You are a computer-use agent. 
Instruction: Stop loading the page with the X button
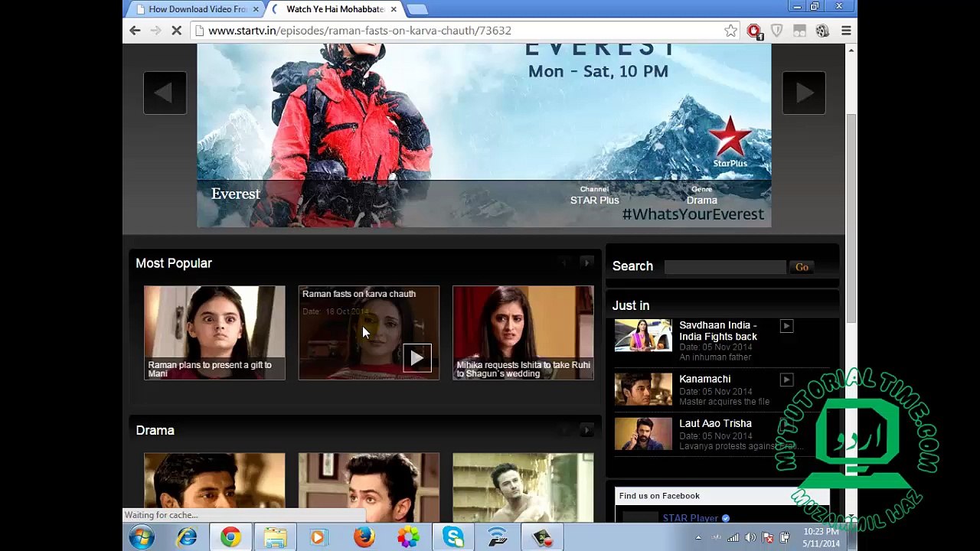(x=177, y=31)
